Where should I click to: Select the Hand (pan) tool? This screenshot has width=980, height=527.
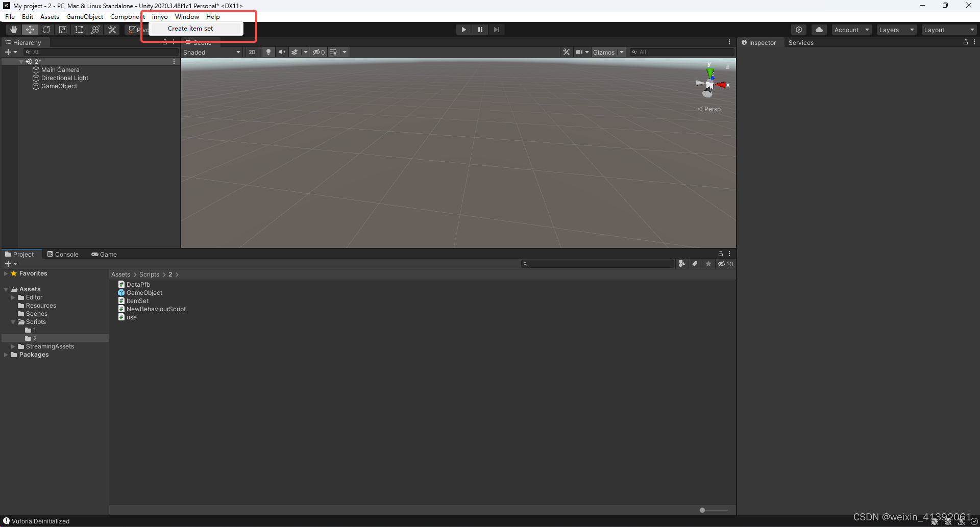click(x=14, y=29)
